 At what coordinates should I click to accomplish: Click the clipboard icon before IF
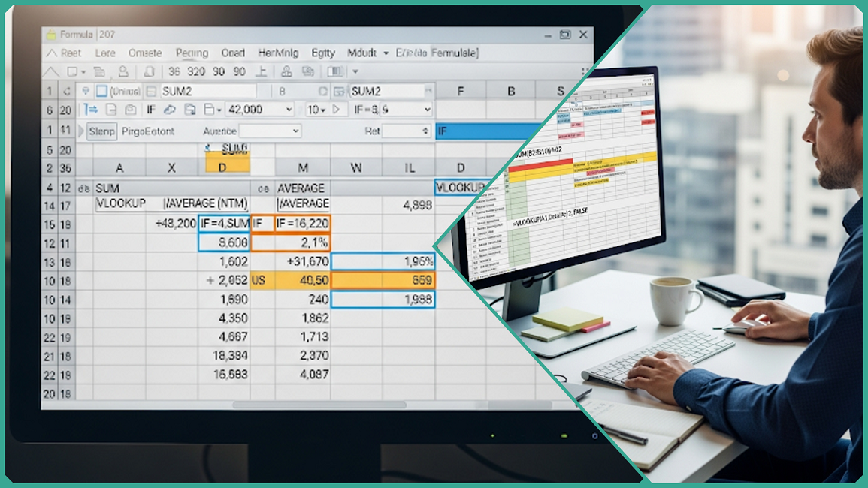point(131,110)
